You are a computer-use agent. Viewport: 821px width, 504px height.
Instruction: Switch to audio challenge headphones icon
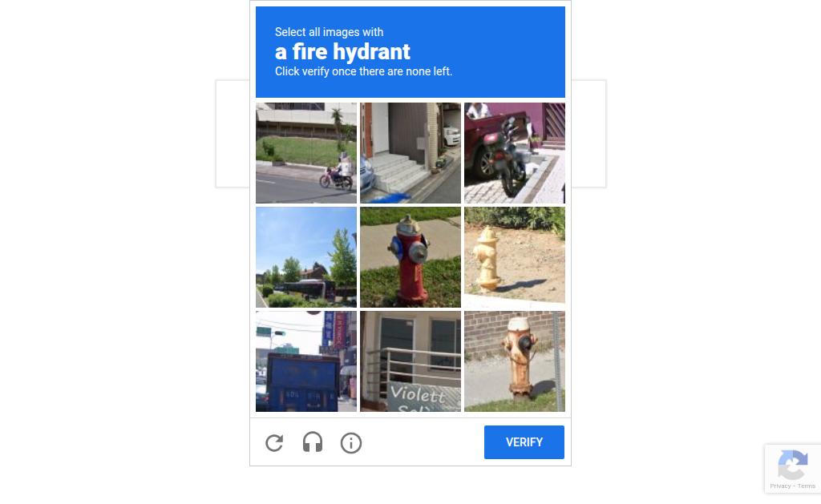pyautogui.click(x=313, y=443)
